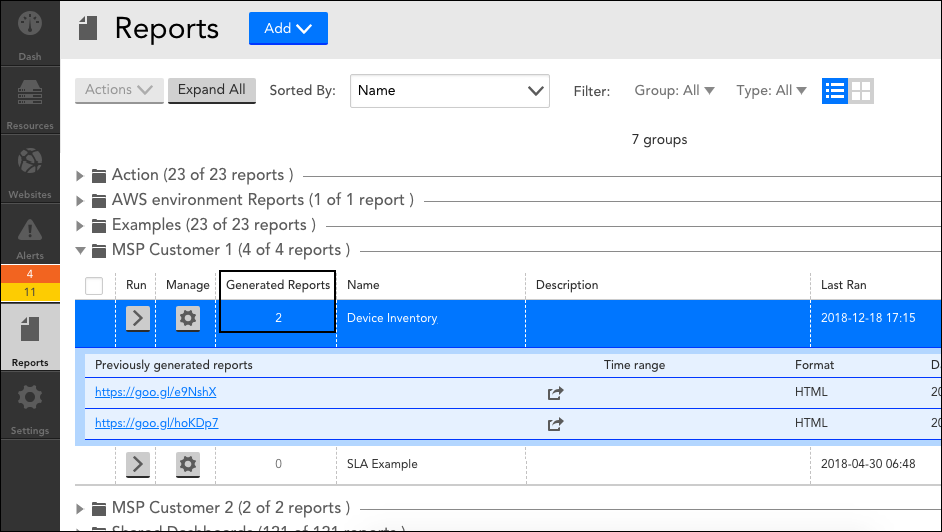This screenshot has height=532, width=942.
Task: Open the Sorted By Name dropdown
Action: point(449,91)
